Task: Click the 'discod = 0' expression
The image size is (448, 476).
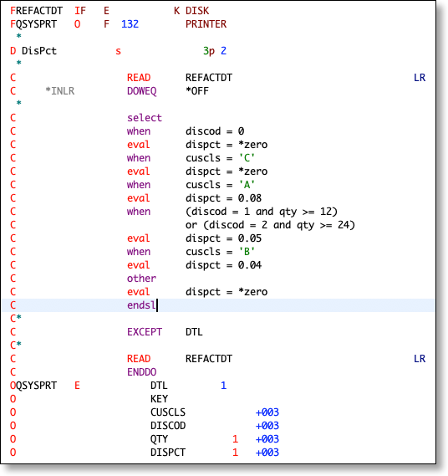Action: pyautogui.click(x=215, y=131)
